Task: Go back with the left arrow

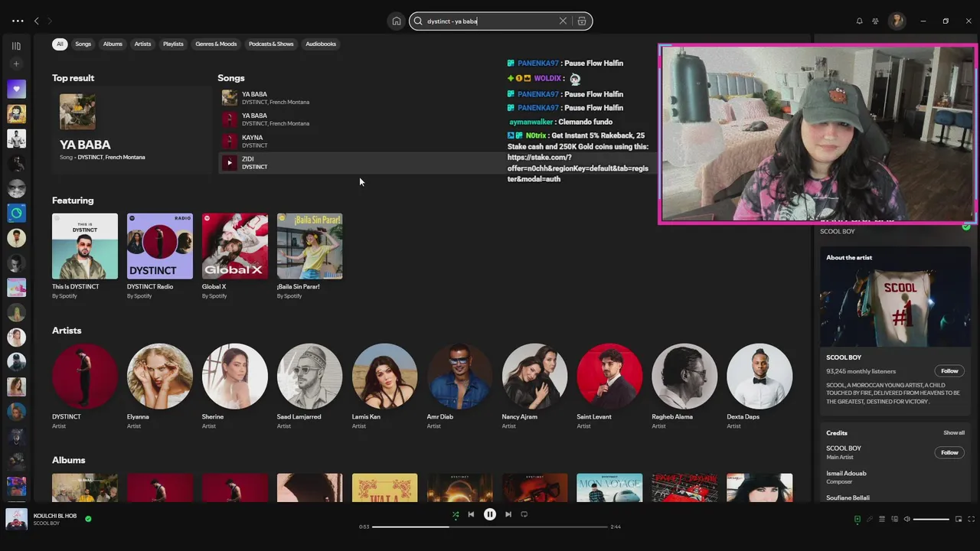Action: tap(36, 21)
